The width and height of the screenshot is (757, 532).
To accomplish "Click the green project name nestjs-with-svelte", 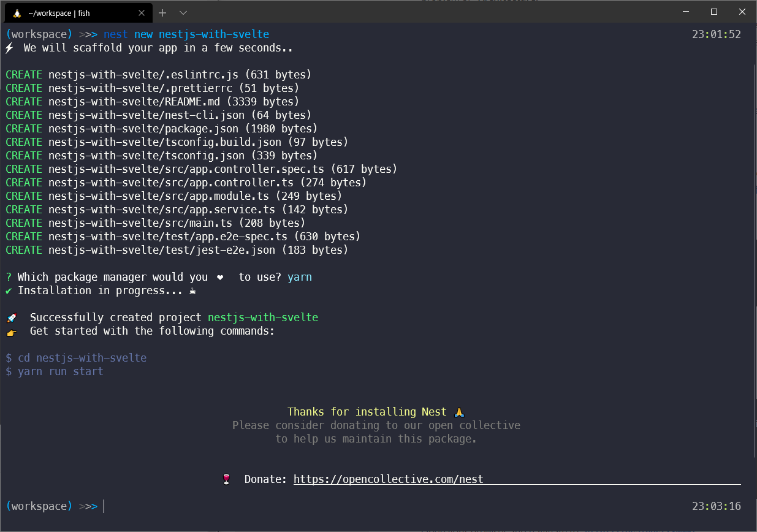I will (263, 317).
